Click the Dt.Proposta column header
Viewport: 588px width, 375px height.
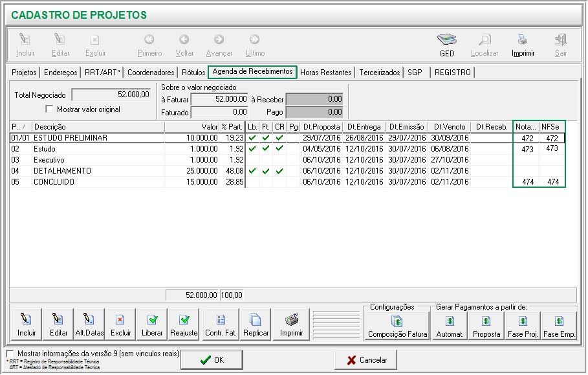pyautogui.click(x=321, y=127)
